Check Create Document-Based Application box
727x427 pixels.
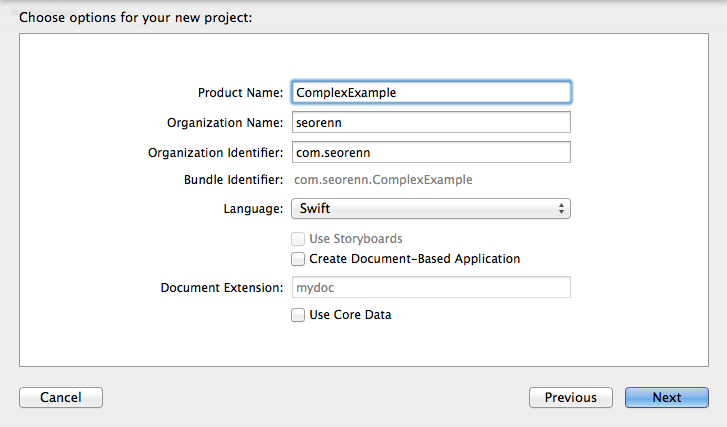(x=298, y=259)
